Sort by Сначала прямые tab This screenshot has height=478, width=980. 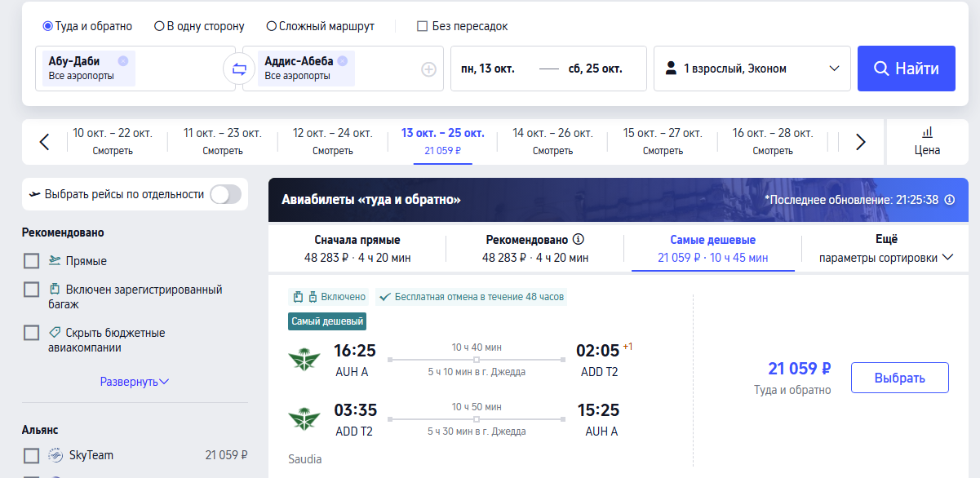pyautogui.click(x=357, y=249)
